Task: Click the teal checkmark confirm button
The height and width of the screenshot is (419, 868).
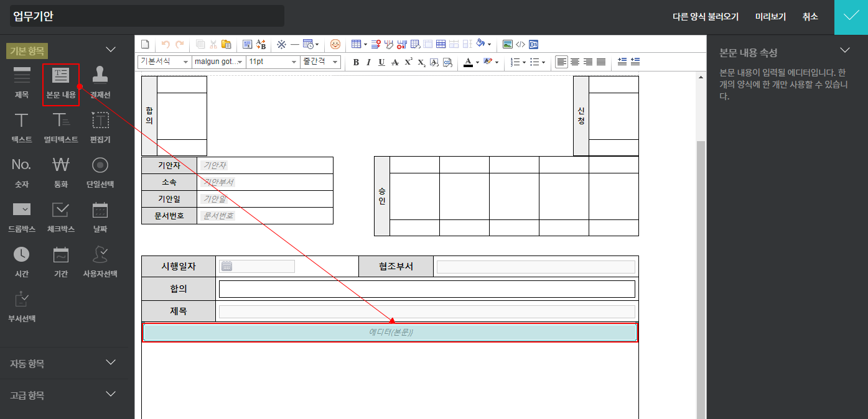Action: pyautogui.click(x=851, y=17)
